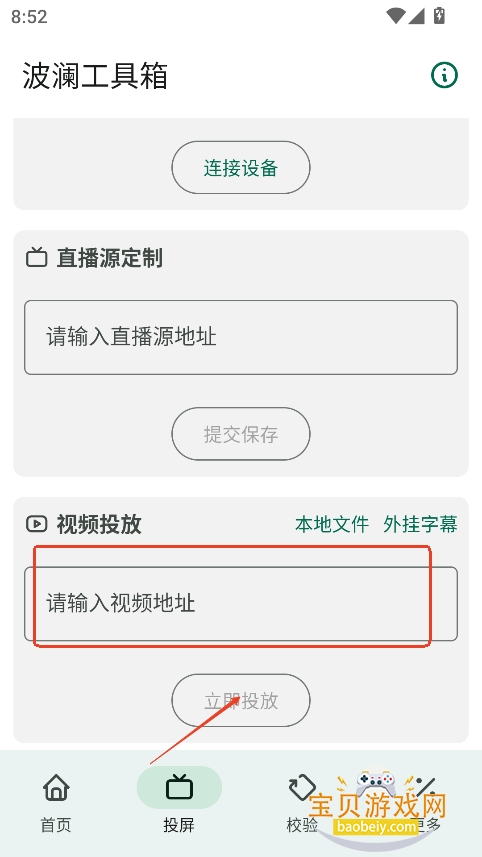Open the info icon in header

click(x=444, y=75)
